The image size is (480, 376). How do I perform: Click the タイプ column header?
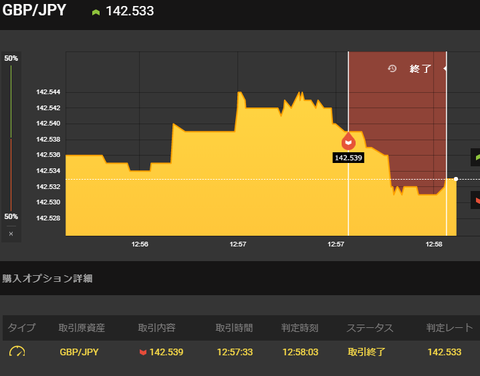pyautogui.click(x=21, y=328)
